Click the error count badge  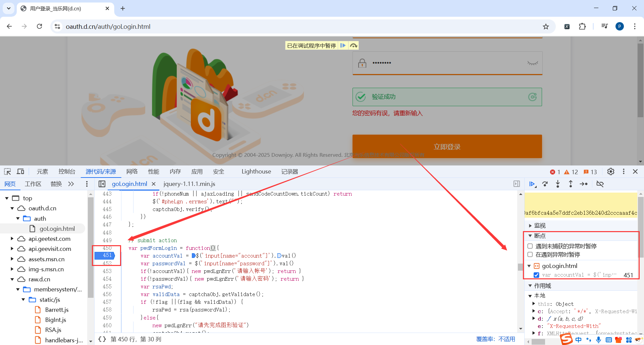pos(555,172)
